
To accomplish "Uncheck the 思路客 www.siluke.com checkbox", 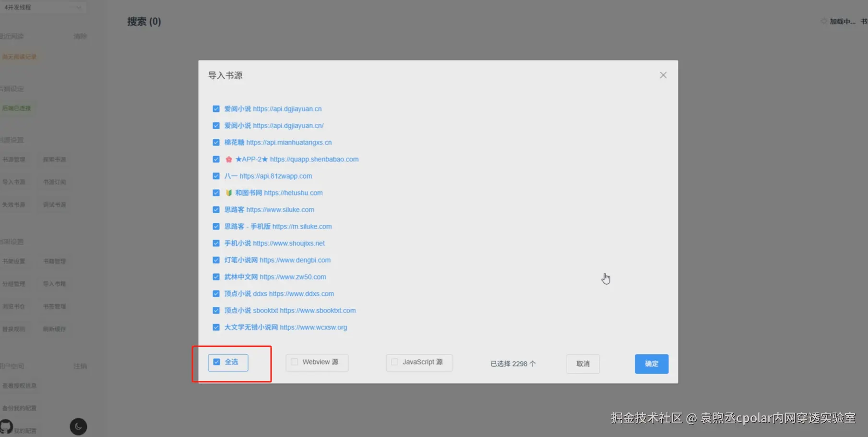I will pos(216,210).
